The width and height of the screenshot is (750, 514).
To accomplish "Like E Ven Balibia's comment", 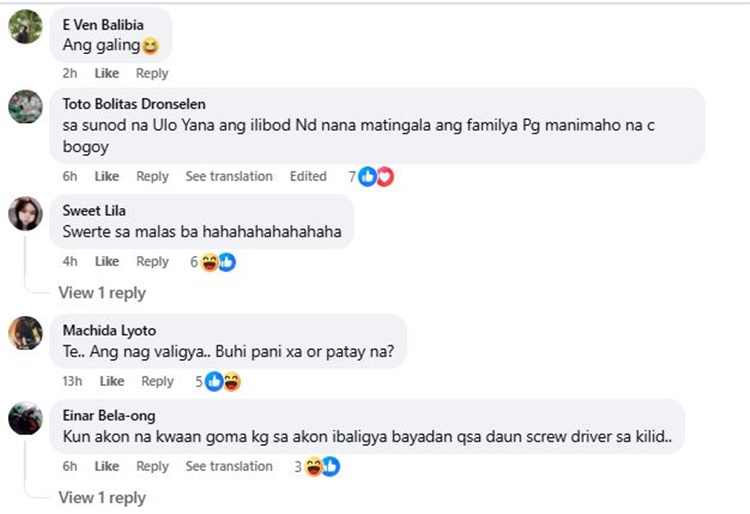I will tap(106, 73).
